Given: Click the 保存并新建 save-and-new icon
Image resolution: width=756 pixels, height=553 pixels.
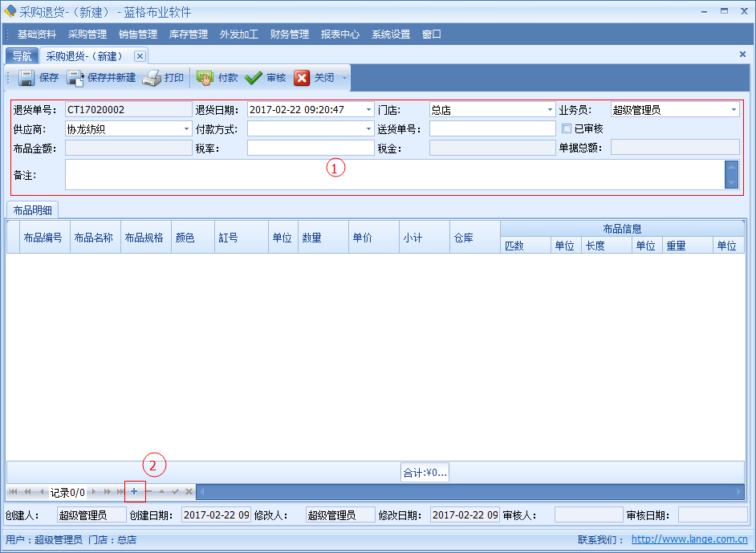Looking at the screenshot, I should click(75, 78).
